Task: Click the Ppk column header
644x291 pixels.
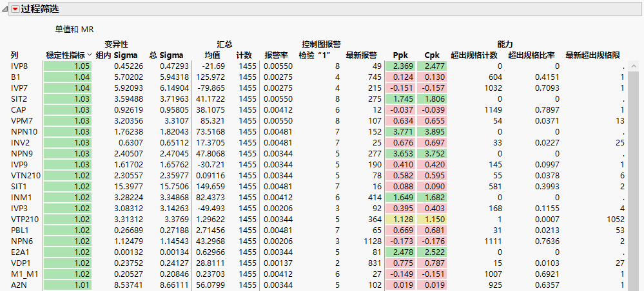Action: (400, 55)
